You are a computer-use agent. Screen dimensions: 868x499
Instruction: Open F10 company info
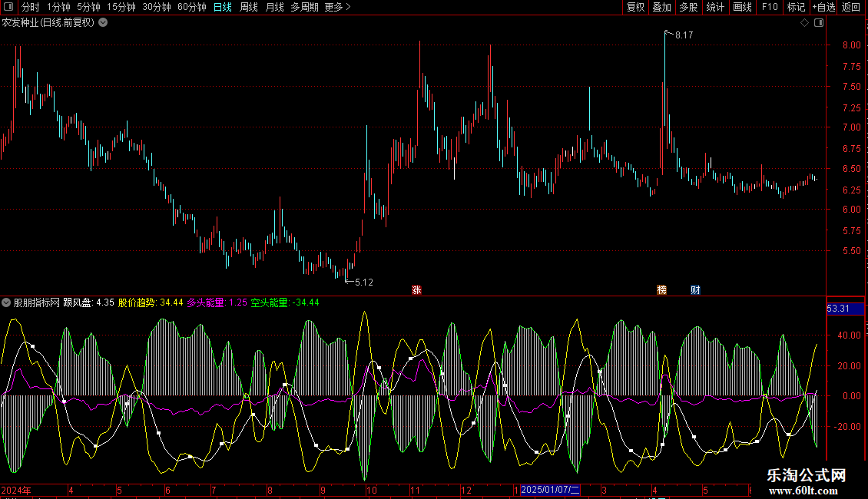(x=770, y=7)
